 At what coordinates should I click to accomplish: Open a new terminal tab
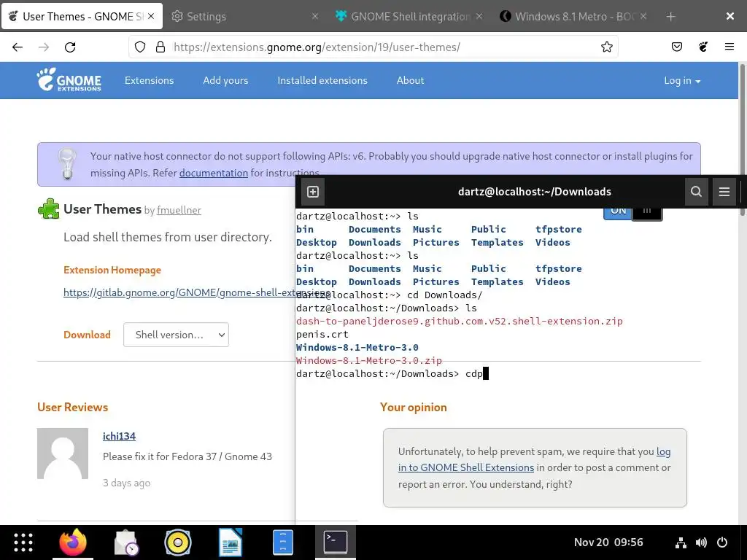click(x=313, y=192)
